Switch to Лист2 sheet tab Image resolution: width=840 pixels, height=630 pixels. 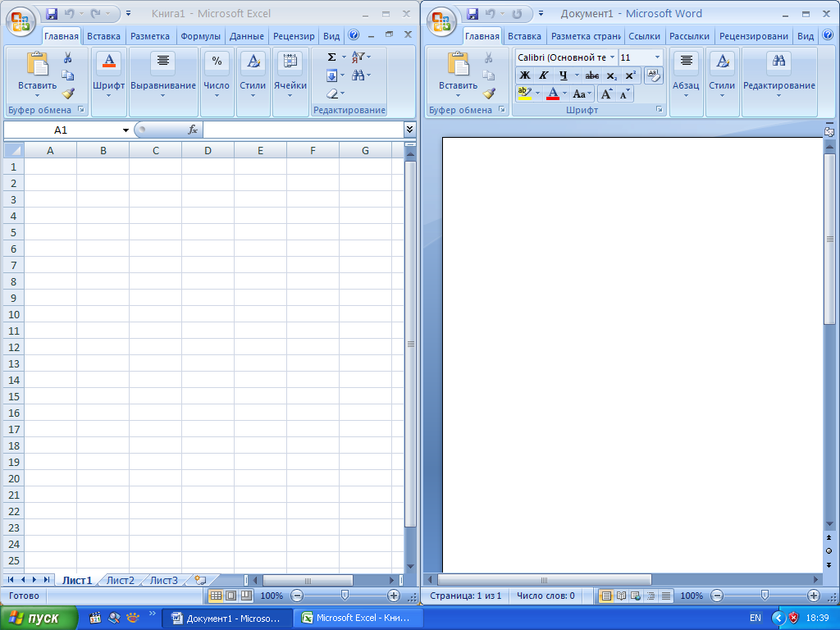120,580
